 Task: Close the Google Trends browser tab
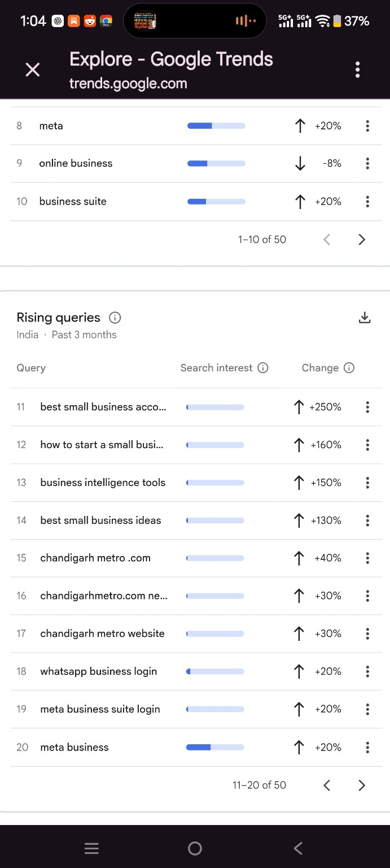pyautogui.click(x=33, y=70)
